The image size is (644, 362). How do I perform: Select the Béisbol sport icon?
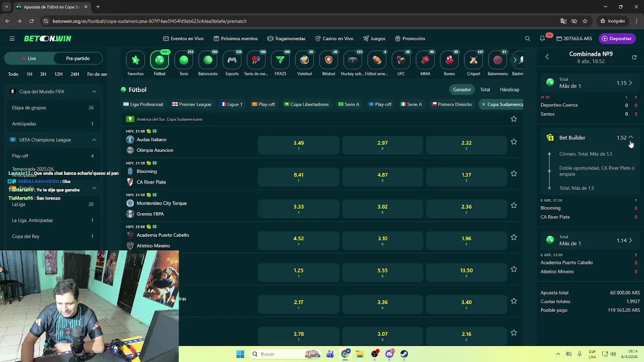click(x=329, y=60)
